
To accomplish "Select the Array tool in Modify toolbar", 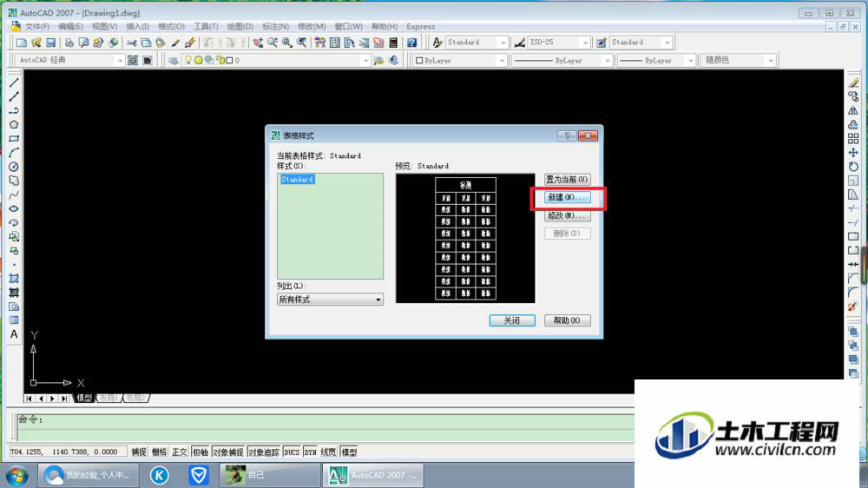I will 853,138.
